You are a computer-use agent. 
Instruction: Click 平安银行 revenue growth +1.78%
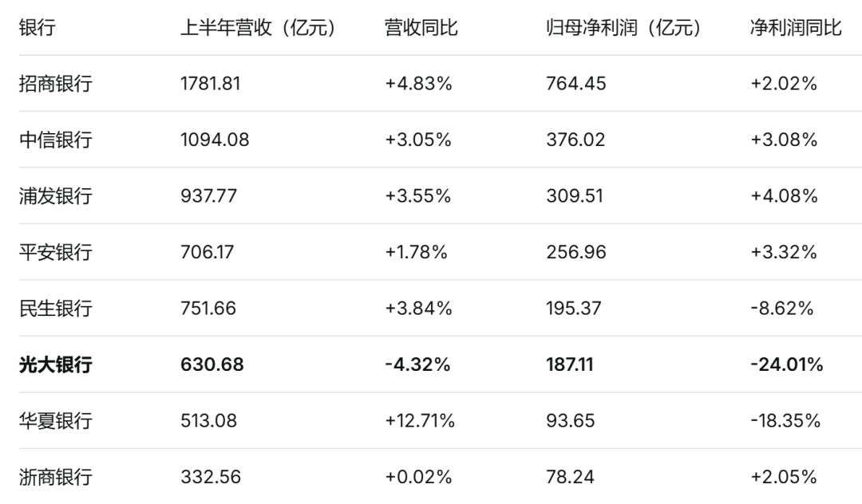click(x=416, y=252)
